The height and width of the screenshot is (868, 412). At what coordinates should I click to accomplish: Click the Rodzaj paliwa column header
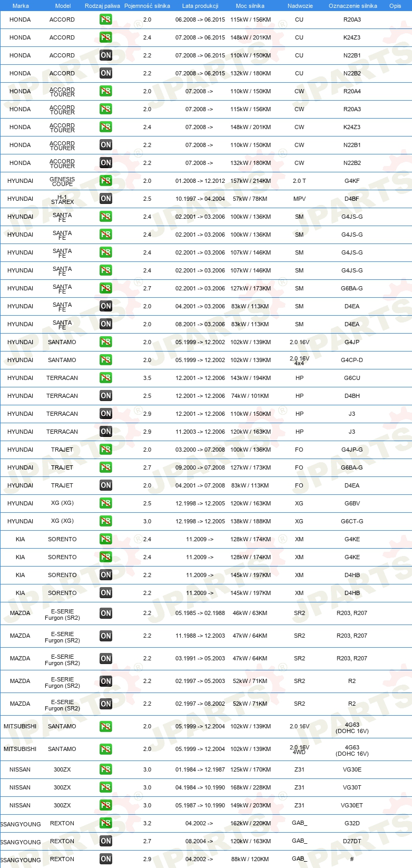point(102,6)
